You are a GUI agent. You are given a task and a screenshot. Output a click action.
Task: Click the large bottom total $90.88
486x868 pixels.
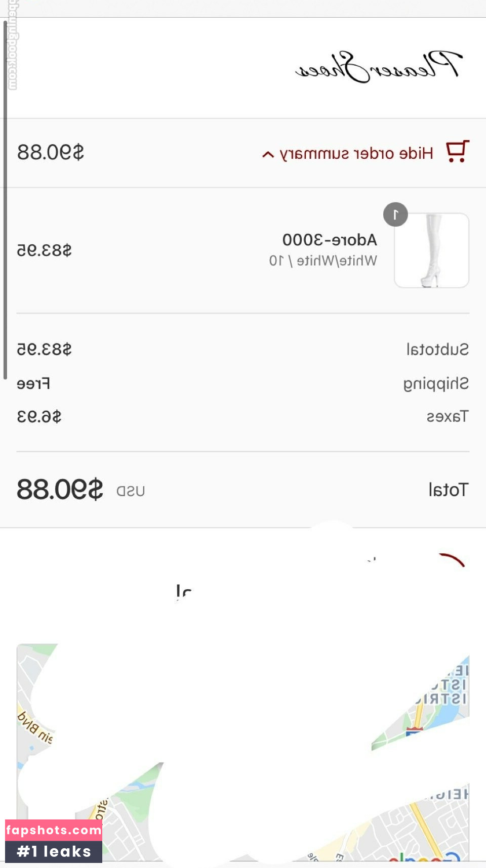pos(60,490)
